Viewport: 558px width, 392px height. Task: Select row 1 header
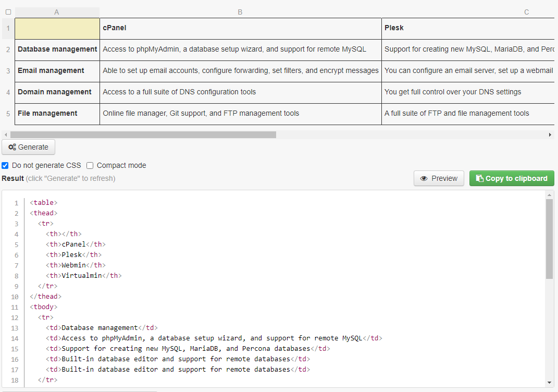[x=8, y=28]
